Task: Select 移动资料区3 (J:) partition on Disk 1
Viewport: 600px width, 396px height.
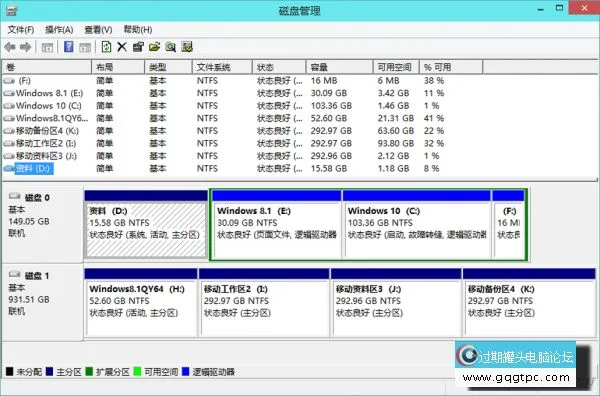Action: click(x=396, y=302)
